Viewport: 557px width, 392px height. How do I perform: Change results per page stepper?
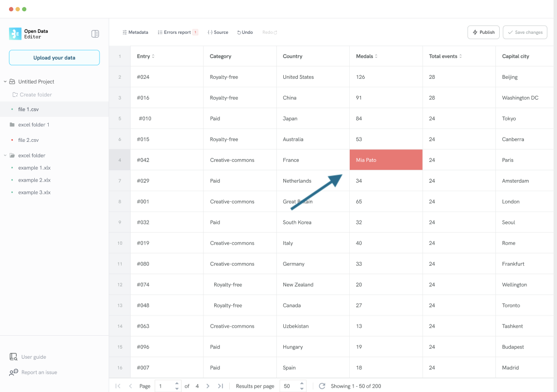302,386
